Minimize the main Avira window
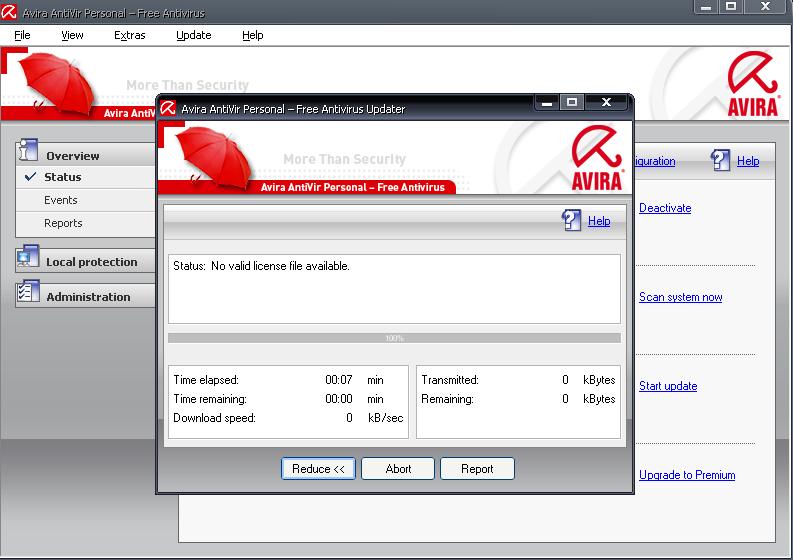This screenshot has width=793, height=560. (x=707, y=7)
